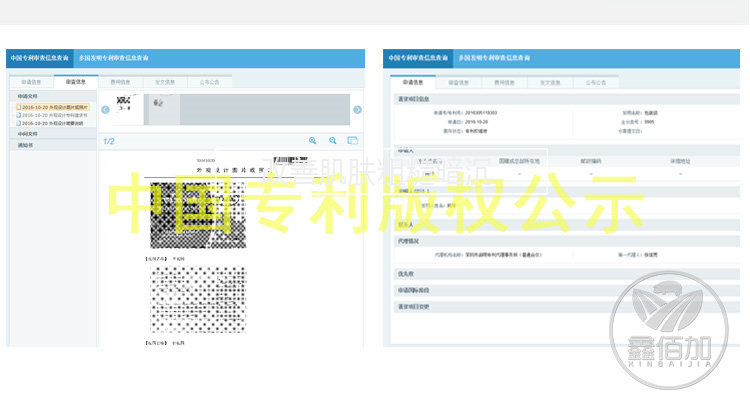Image resolution: width=750 pixels, height=405 pixels.
Task: Open file icon for 外观设计图片或照片 document
Action: click(x=19, y=107)
